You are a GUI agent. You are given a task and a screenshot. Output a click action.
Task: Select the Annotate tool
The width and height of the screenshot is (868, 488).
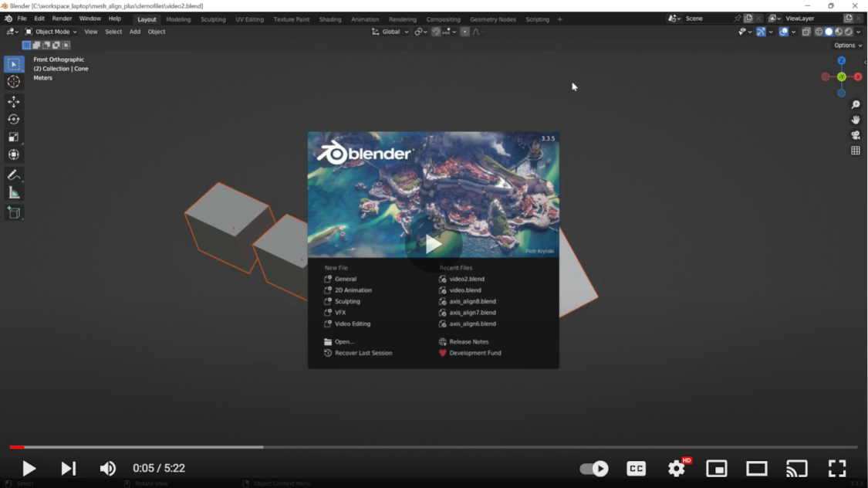[x=14, y=175]
